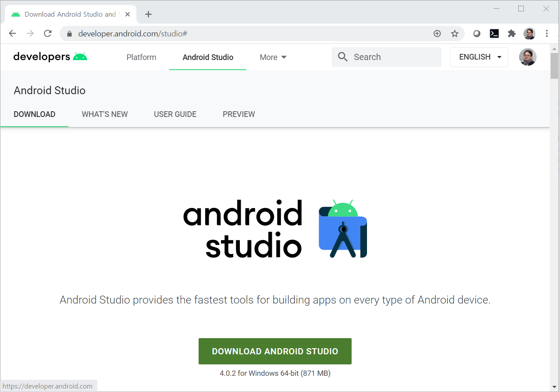Open the USER GUIDE tab
Image resolution: width=559 pixels, height=392 pixels.
(x=175, y=114)
